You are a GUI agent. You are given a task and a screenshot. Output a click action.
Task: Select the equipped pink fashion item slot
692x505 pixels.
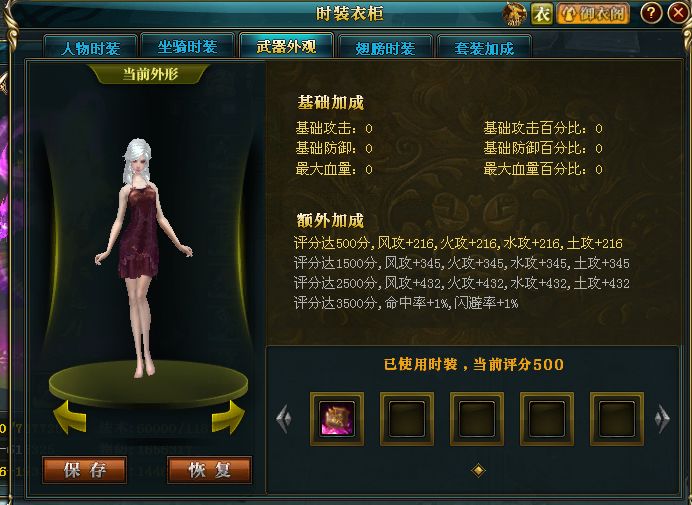337,418
